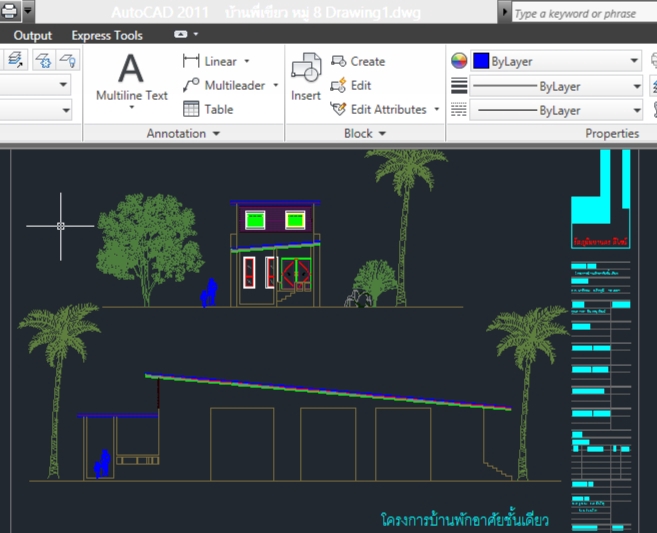The height and width of the screenshot is (533, 657).
Task: Click the Thai project title text
Action: pyautogui.click(x=464, y=520)
